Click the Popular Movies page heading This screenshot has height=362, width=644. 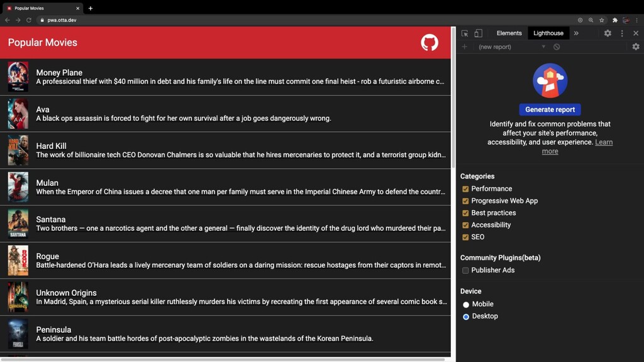coord(43,43)
